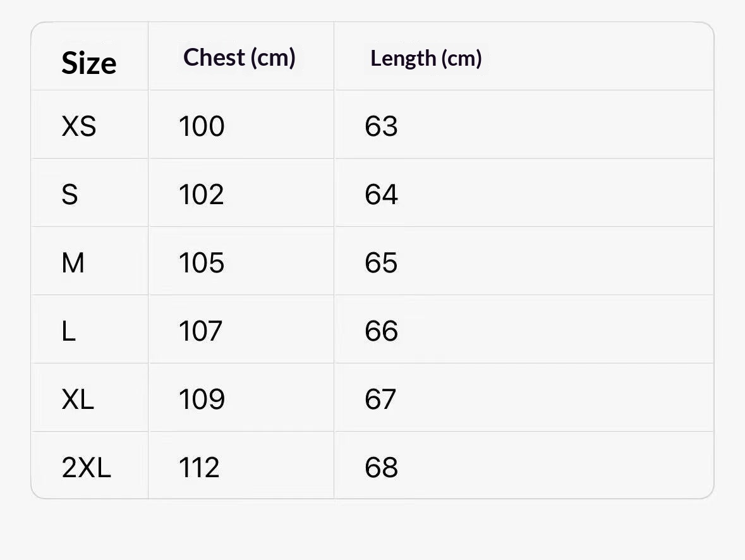Select the M size cell
Viewport: 745px width, 560px height.
[x=73, y=263]
